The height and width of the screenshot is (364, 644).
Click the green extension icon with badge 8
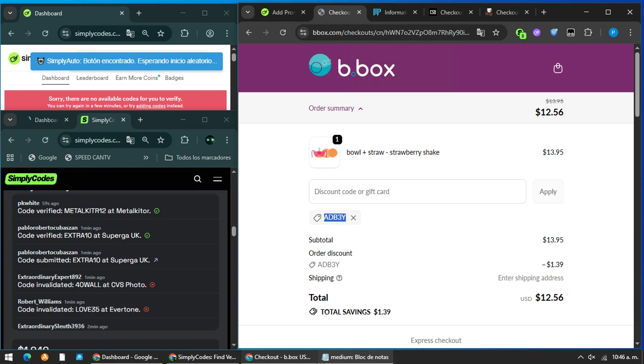point(520,33)
